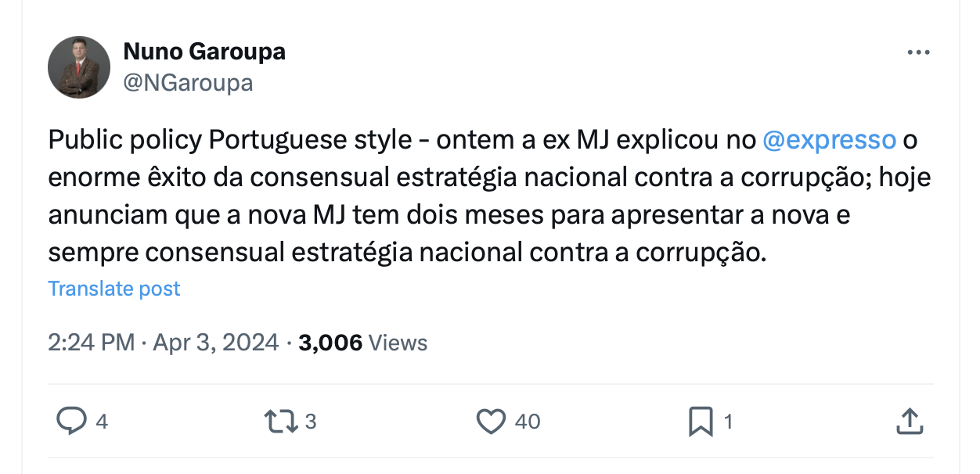Screen dimensions: 980x474
Task: Click the reply count showing 4
Action: [101, 422]
